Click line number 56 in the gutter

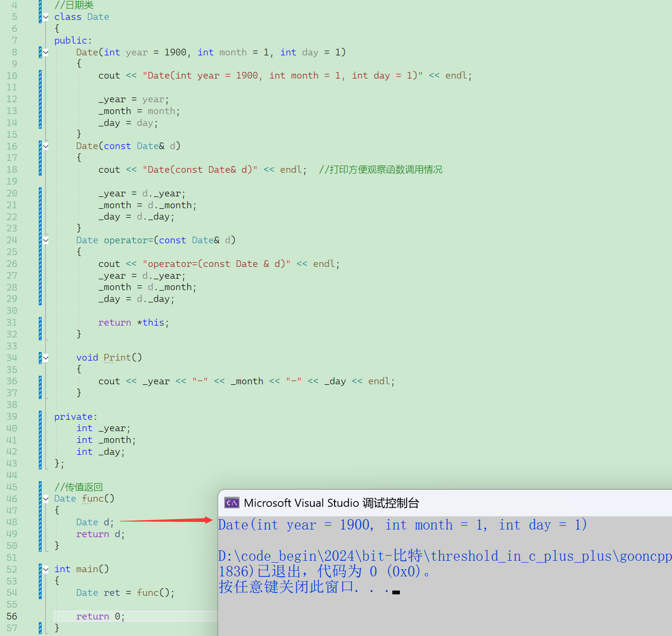tap(12, 616)
